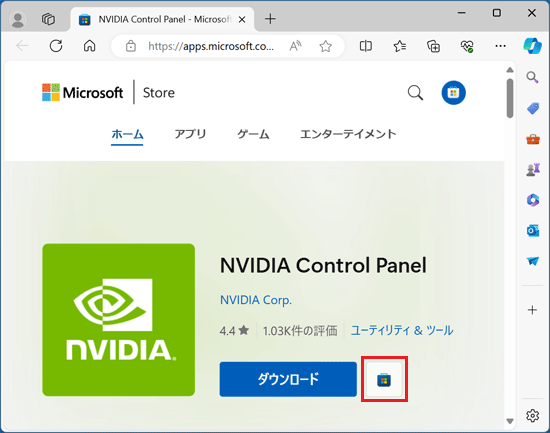Open sidebar Tools briefcase icon
The height and width of the screenshot is (433, 550).
click(532, 139)
